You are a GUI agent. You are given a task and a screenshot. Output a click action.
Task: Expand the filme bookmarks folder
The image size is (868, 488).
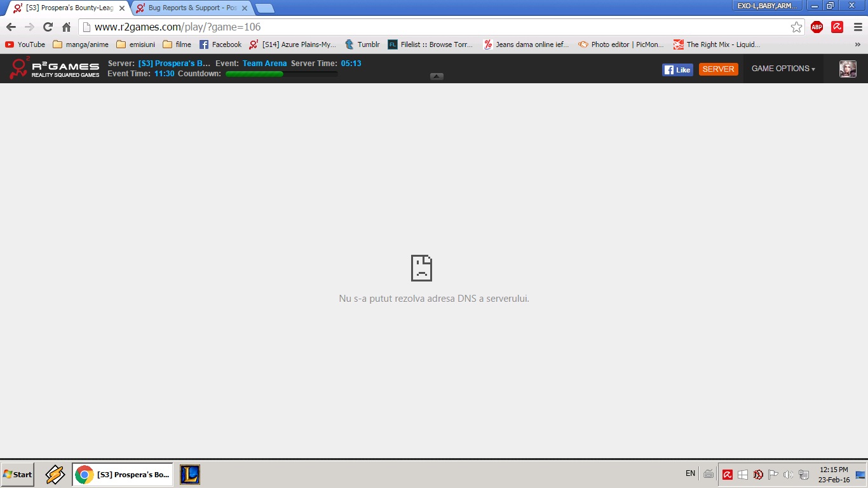pos(177,44)
